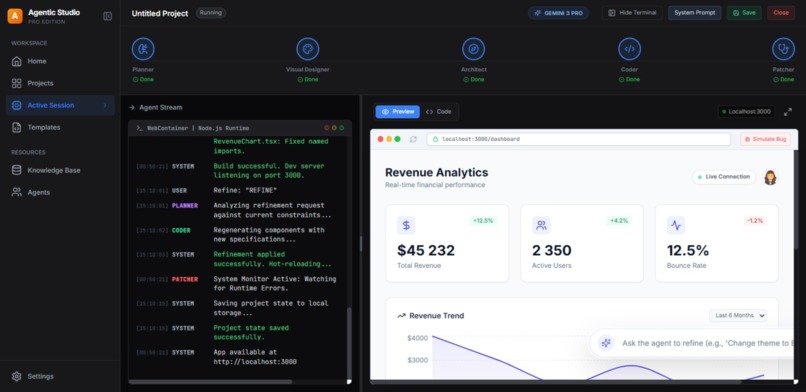This screenshot has height=392, width=806.
Task: Switch to the Preview tab
Action: (x=397, y=111)
